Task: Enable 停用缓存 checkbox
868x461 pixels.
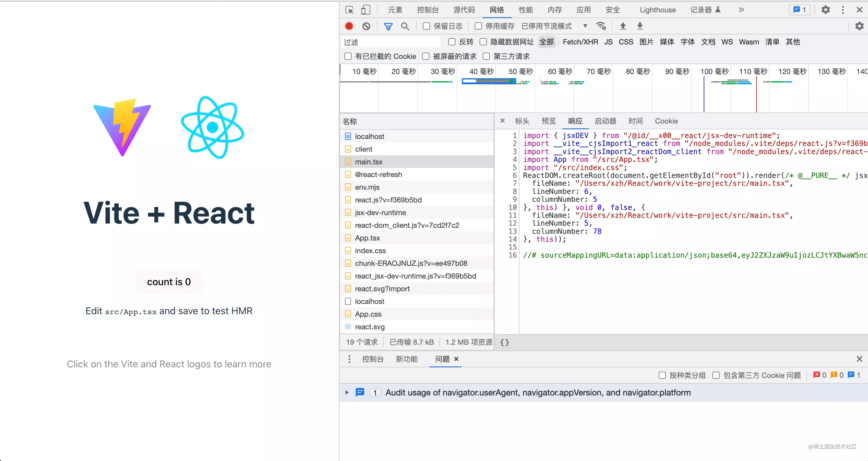Action: tap(478, 26)
